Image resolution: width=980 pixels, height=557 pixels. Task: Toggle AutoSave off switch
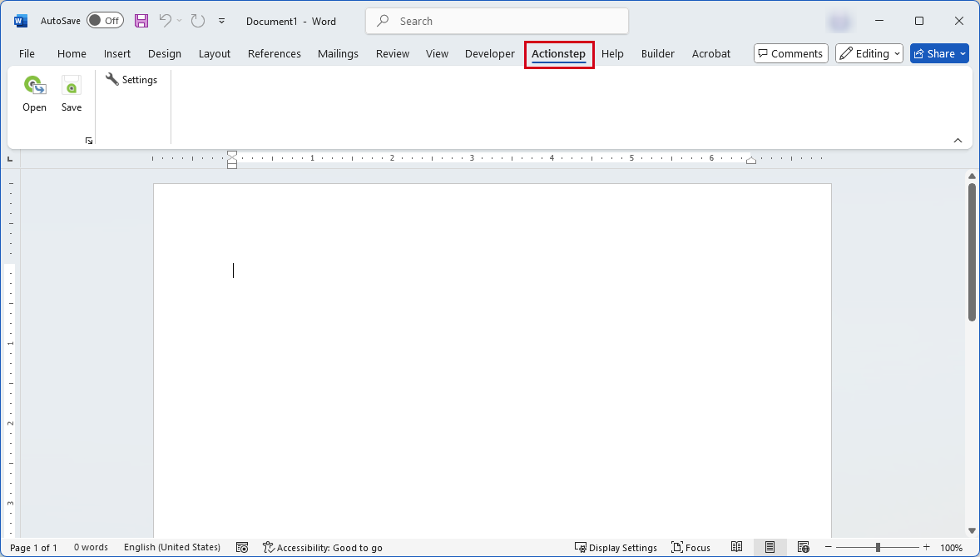105,20
